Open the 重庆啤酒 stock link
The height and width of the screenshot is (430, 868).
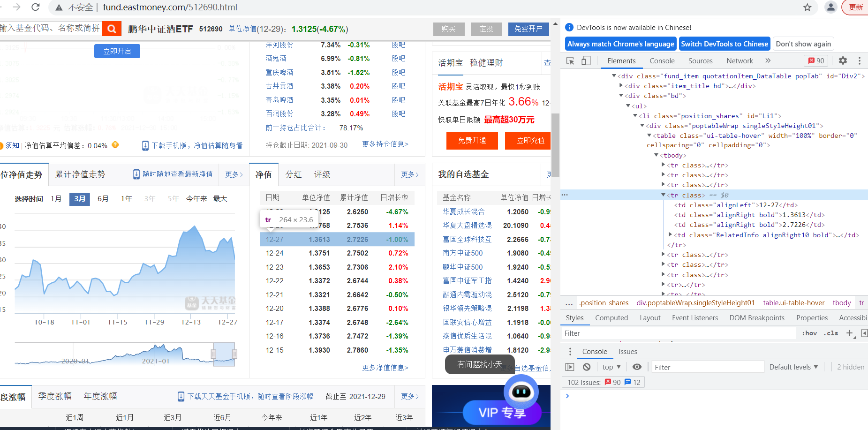coord(279,73)
